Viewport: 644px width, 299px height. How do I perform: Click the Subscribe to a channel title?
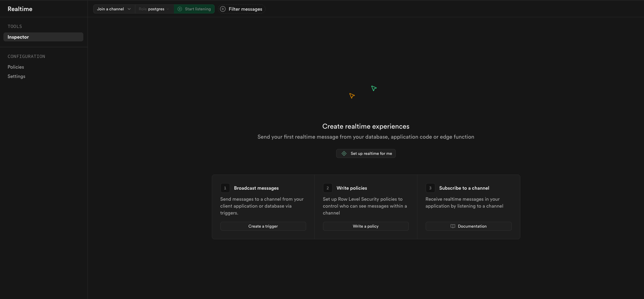click(x=464, y=188)
